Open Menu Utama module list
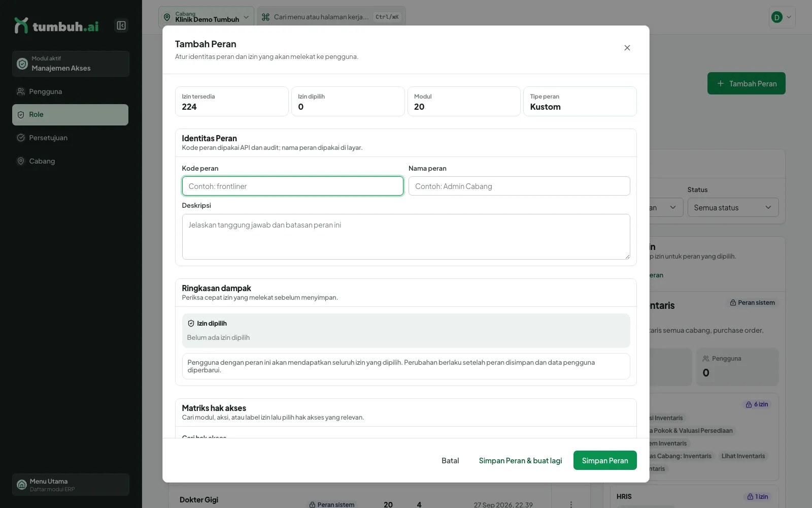 [x=71, y=485]
